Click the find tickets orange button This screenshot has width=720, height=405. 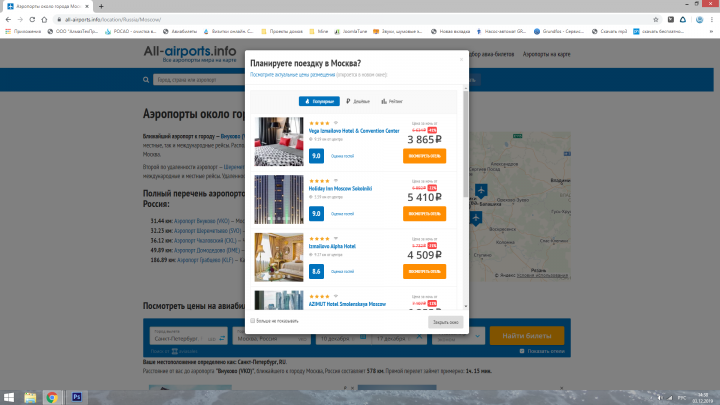click(x=527, y=336)
